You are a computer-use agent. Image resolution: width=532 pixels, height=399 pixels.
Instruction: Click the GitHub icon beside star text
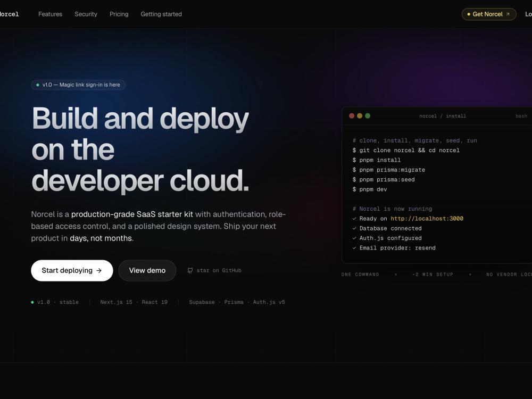coord(190,270)
